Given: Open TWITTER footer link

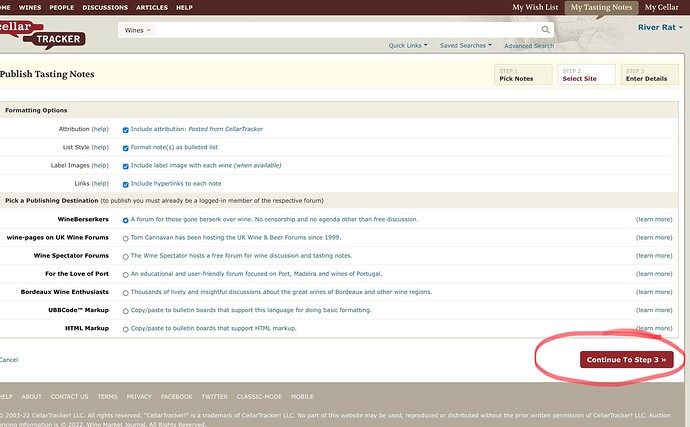Looking at the screenshot, I should (x=215, y=397).
